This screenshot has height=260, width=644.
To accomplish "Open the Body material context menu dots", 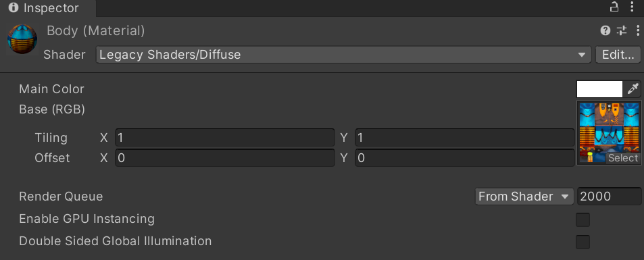I will (637, 30).
